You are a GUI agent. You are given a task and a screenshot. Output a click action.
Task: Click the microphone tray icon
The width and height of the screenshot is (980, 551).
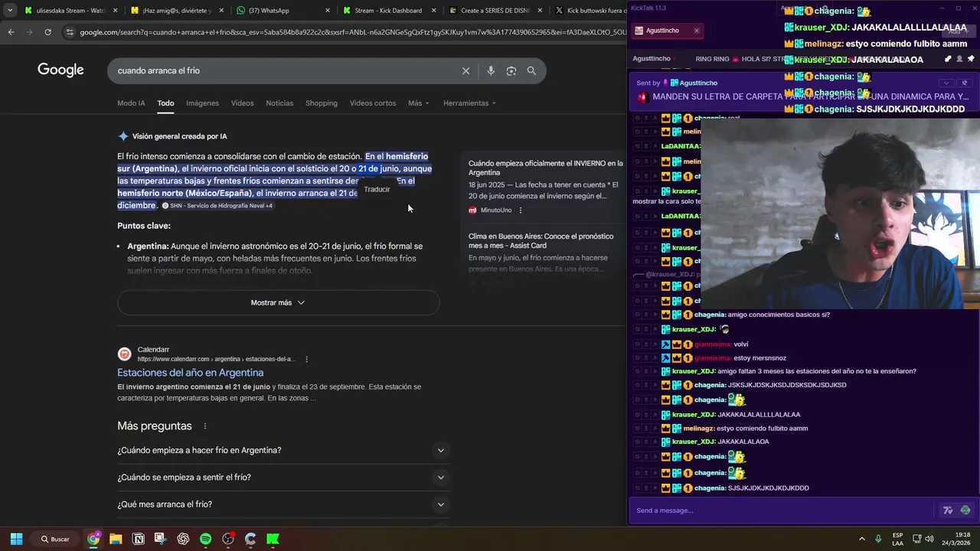(878, 539)
